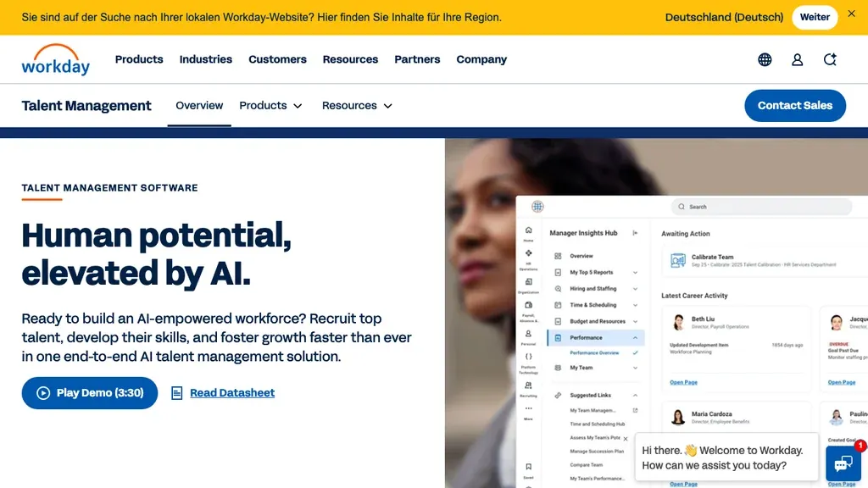The height and width of the screenshot is (488, 868).
Task: Select Performance Overview item
Action: tap(594, 353)
